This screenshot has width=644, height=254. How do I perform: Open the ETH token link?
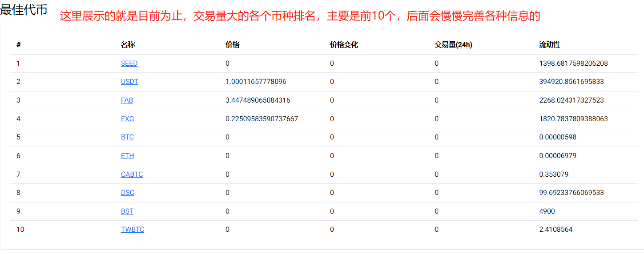(x=127, y=156)
